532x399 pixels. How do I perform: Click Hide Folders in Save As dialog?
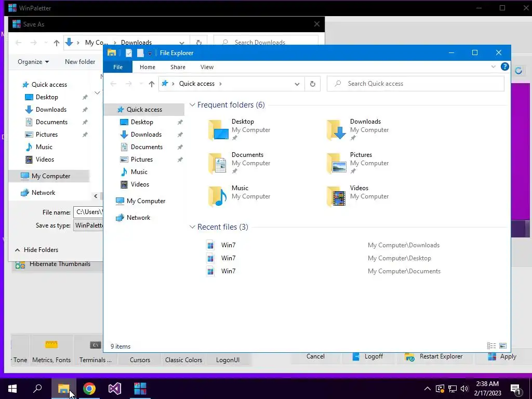click(x=36, y=250)
